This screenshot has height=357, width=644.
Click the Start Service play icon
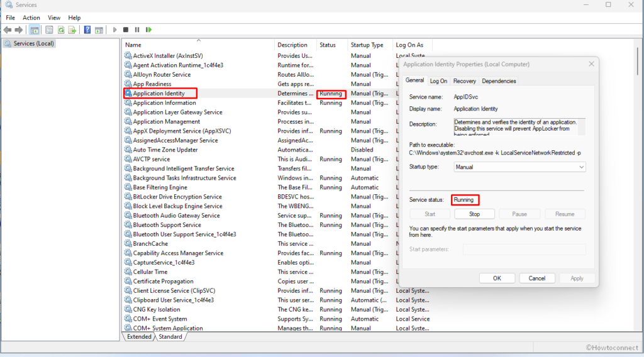(114, 30)
